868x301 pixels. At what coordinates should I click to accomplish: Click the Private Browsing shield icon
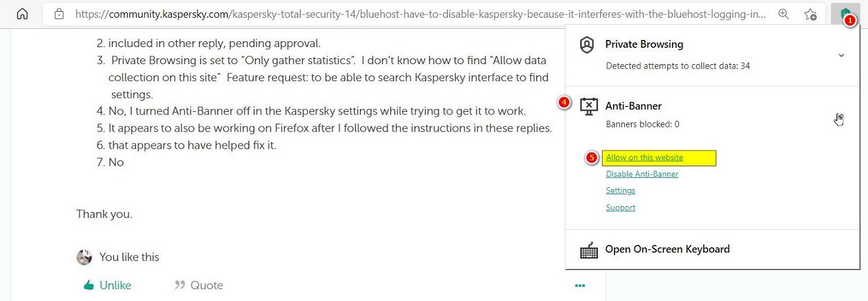587,45
